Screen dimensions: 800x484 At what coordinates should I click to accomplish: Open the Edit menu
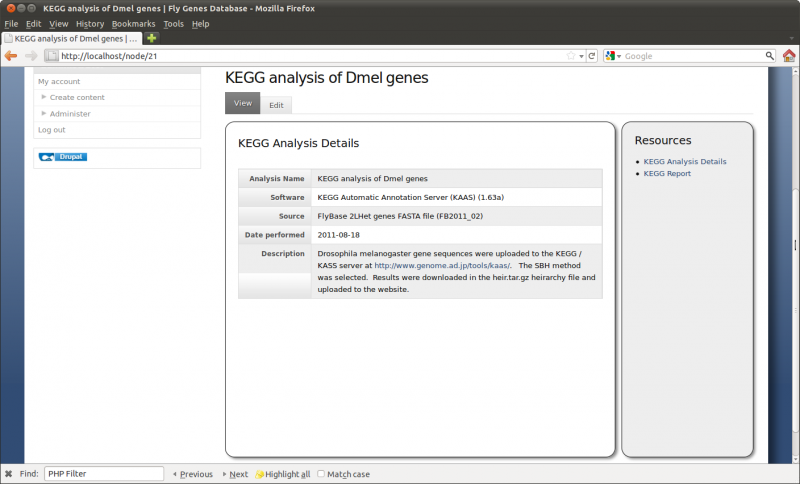tap(34, 24)
